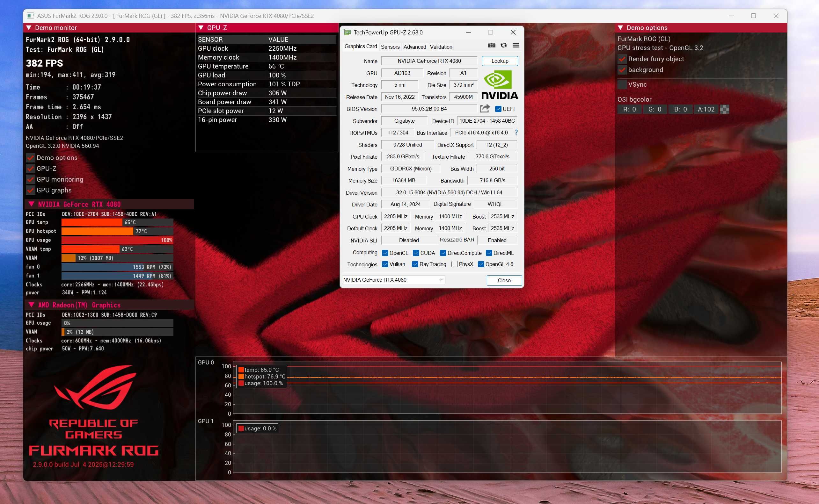Toggle the OpenGL 4.6 checkbox
819x504 pixels.
pyautogui.click(x=481, y=264)
